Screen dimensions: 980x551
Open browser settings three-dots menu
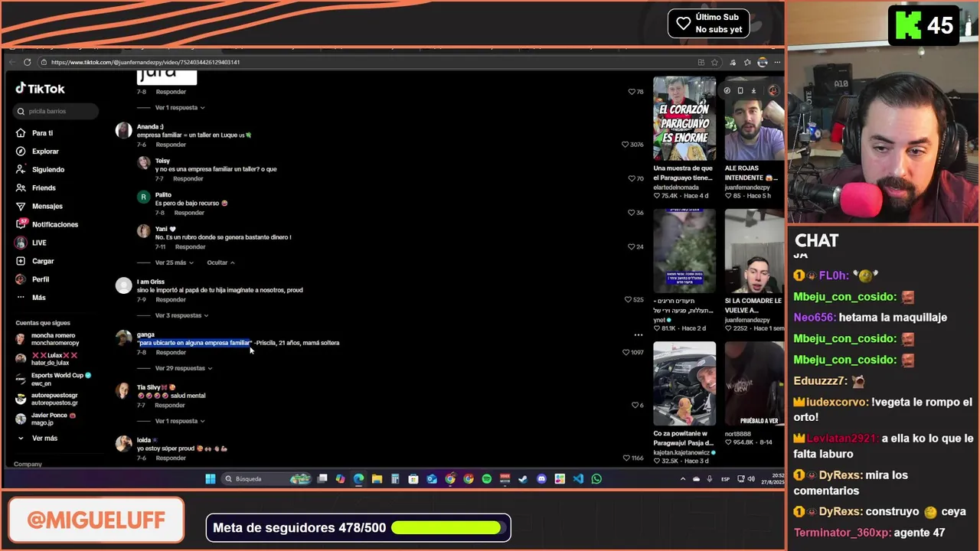[x=777, y=62]
